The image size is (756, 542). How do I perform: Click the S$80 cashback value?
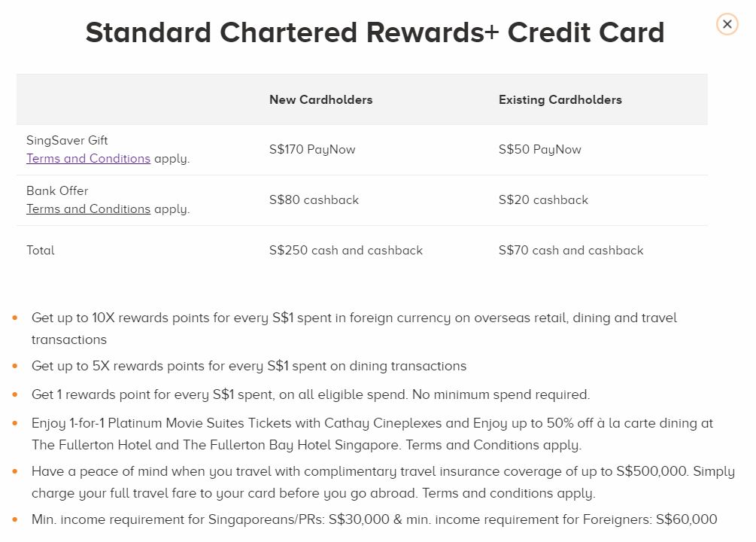[314, 200]
